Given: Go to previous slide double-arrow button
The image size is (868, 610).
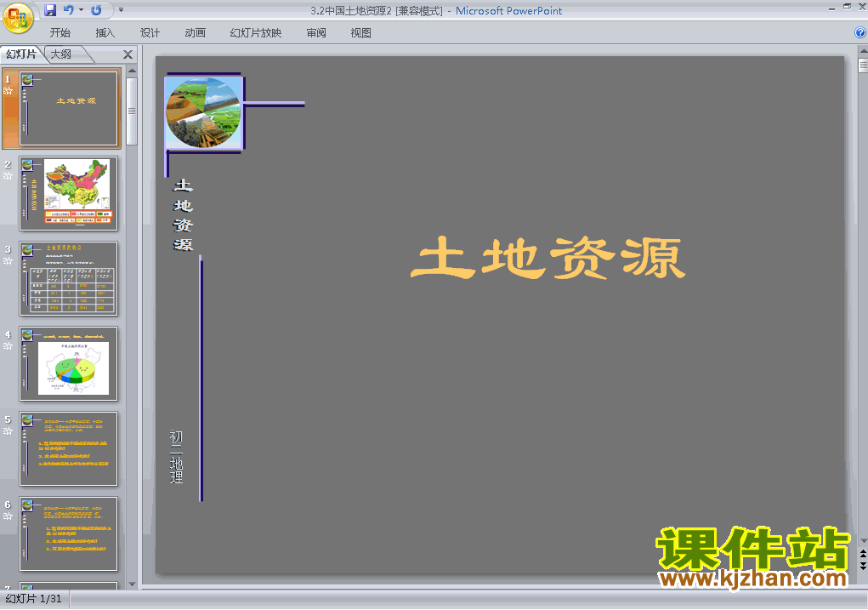Looking at the screenshot, I should (x=863, y=553).
